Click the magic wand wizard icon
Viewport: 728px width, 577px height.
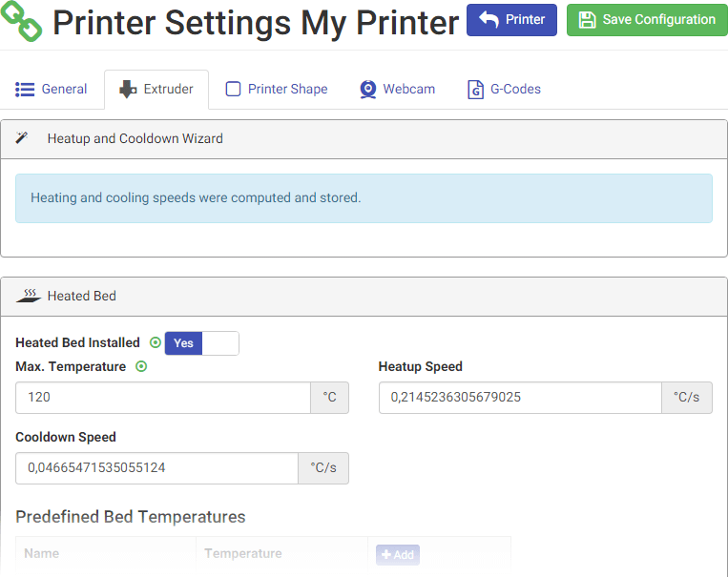pyautogui.click(x=23, y=138)
